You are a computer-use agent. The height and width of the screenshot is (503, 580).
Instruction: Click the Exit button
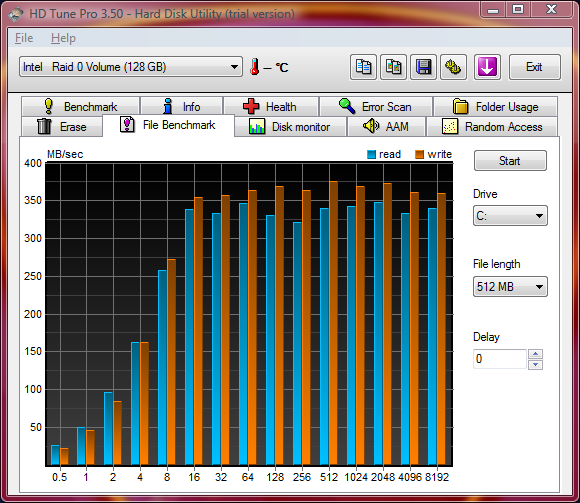(535, 67)
